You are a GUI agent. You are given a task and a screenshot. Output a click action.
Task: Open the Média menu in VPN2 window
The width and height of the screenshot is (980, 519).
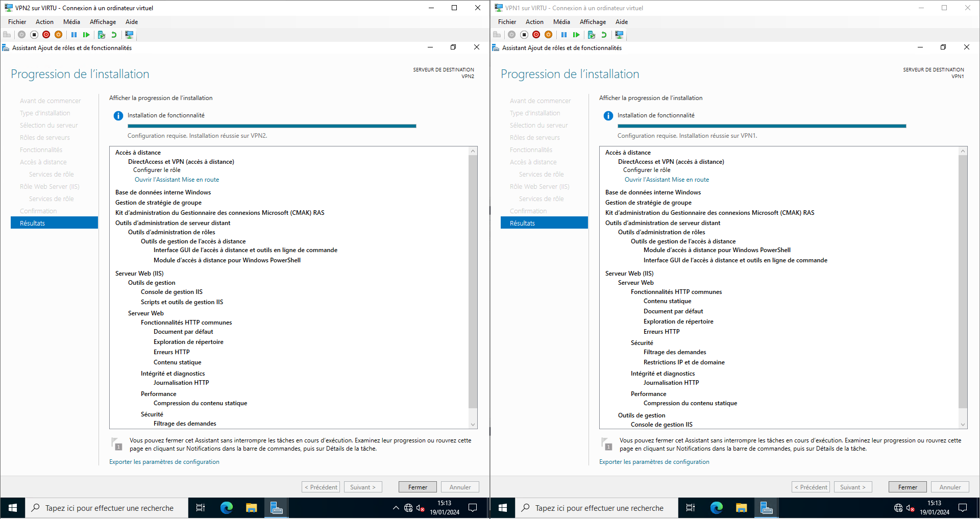(x=71, y=22)
